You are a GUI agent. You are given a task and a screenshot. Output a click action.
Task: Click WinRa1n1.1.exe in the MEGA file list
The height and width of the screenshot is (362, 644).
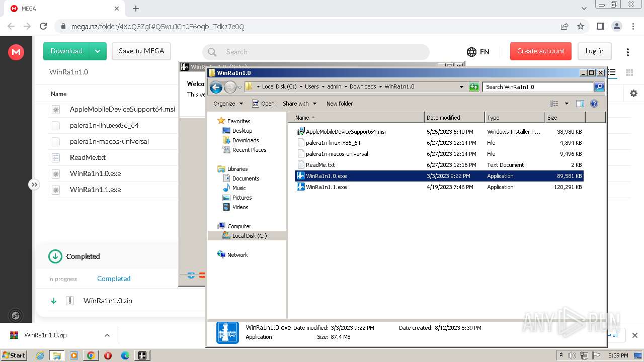tap(96, 190)
